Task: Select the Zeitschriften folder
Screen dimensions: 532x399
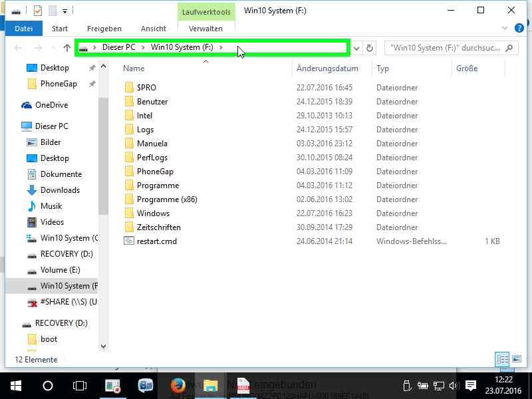Action: (158, 227)
